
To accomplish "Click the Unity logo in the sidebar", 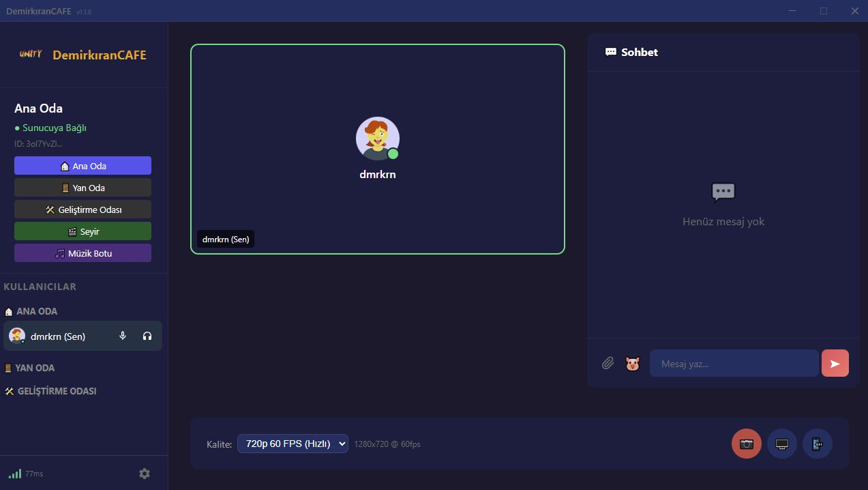I will point(31,55).
